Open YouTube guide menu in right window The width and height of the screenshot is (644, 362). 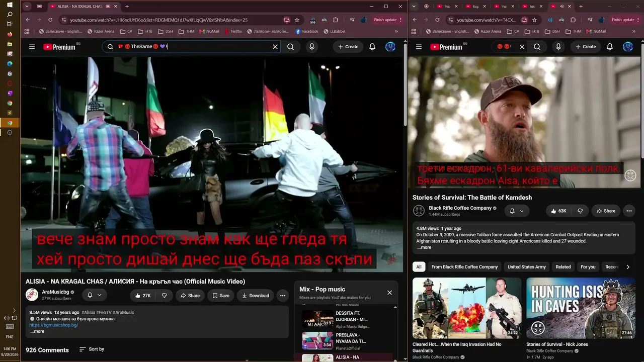pyautogui.click(x=419, y=47)
